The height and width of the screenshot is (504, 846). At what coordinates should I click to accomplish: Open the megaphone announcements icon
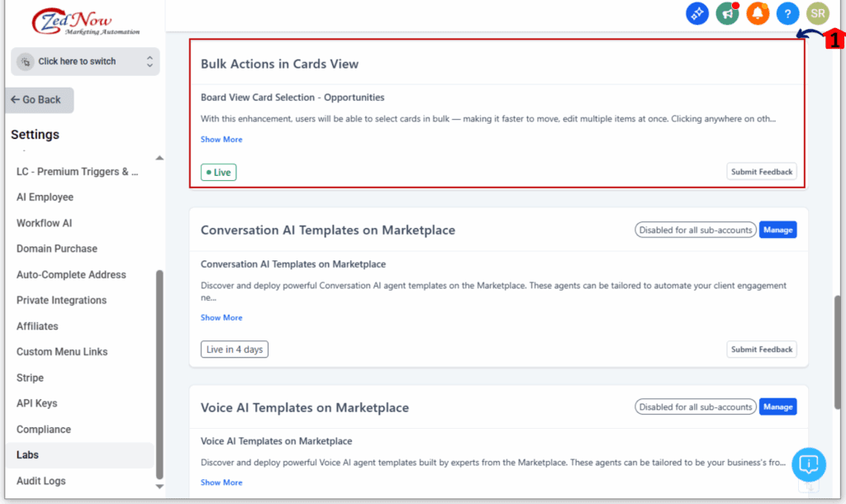(727, 13)
